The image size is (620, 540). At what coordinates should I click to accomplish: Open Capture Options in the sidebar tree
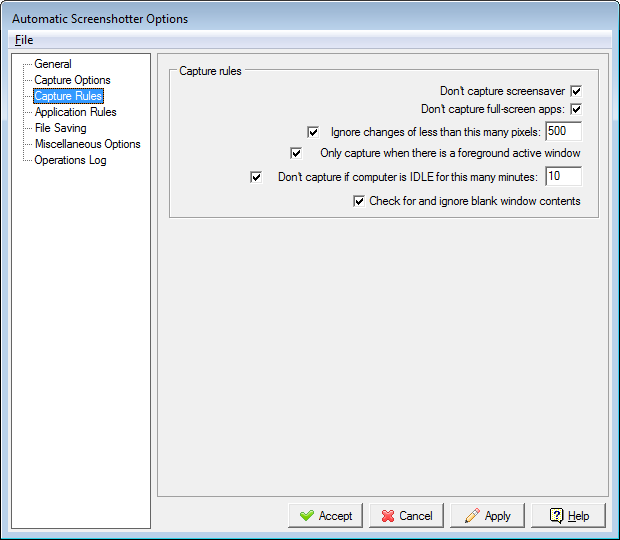72,80
